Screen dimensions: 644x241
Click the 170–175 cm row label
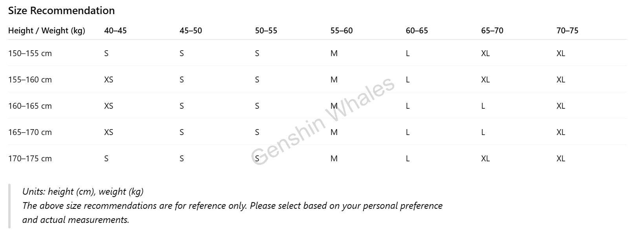pyautogui.click(x=30, y=159)
